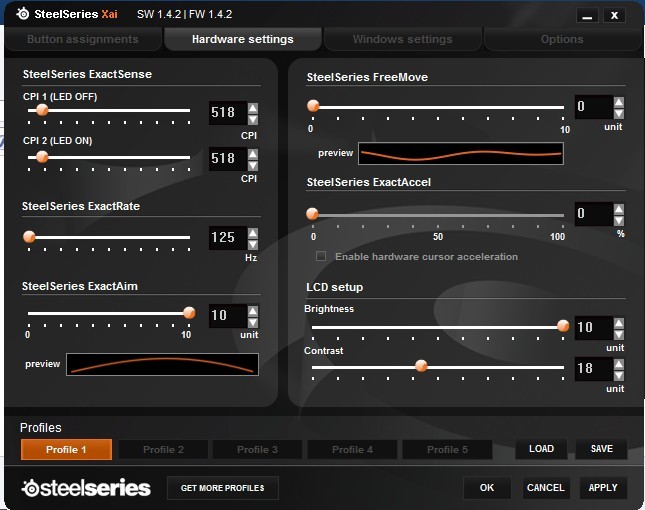Click the FreeMove slider handle
Image resolution: width=645 pixels, height=510 pixels.
coord(313,106)
